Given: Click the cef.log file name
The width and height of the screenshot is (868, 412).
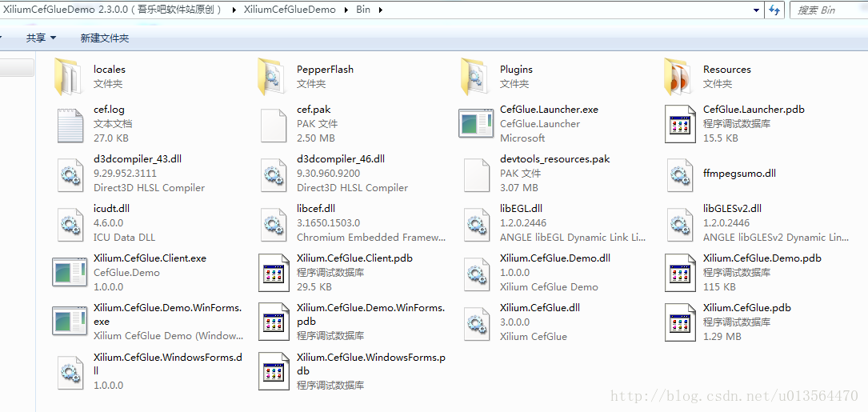Looking at the screenshot, I should 109,109.
